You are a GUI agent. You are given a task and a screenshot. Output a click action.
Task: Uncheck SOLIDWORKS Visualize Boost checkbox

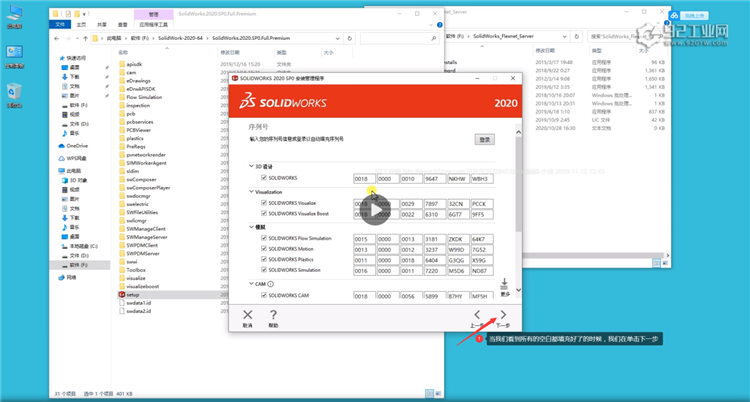click(x=264, y=213)
